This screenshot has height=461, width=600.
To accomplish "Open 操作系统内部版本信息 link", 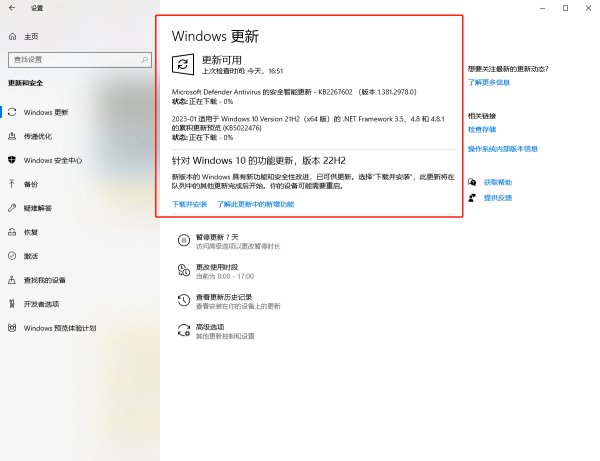I will (503, 149).
